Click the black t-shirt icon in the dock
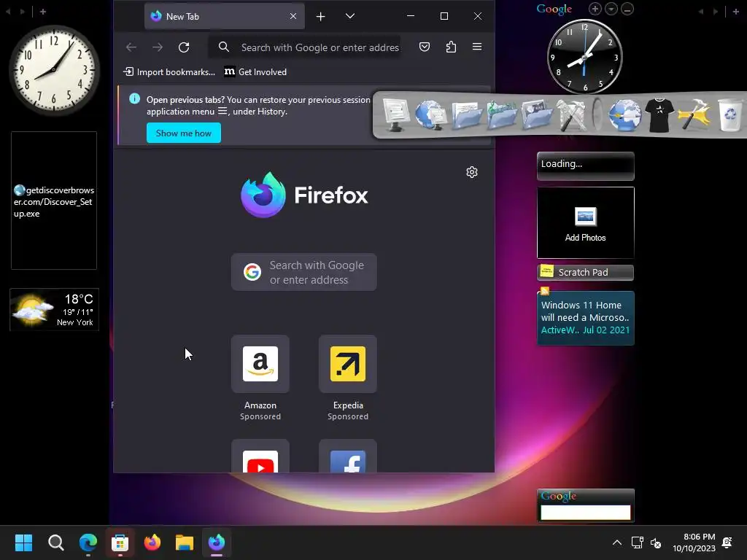The height and width of the screenshot is (560, 747). pyautogui.click(x=659, y=114)
